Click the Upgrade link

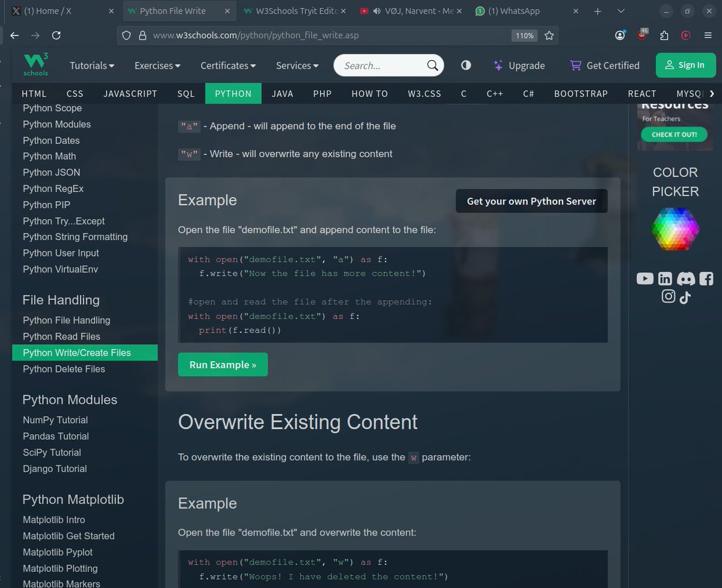pos(519,66)
